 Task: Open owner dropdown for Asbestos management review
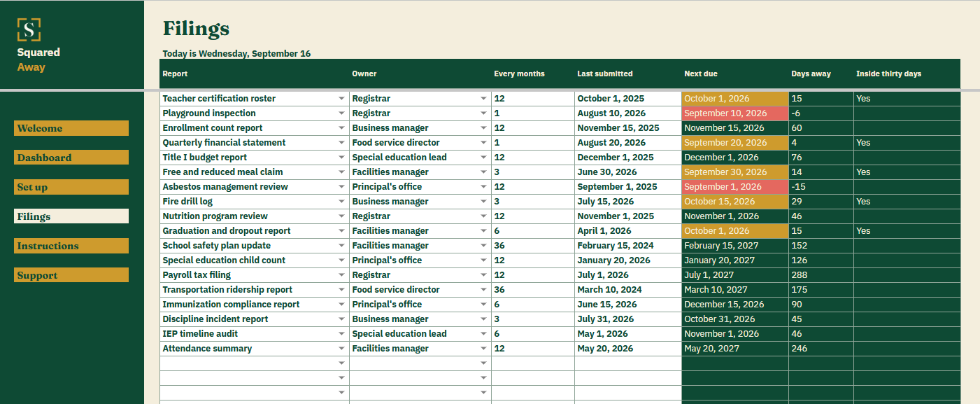pyautogui.click(x=483, y=187)
